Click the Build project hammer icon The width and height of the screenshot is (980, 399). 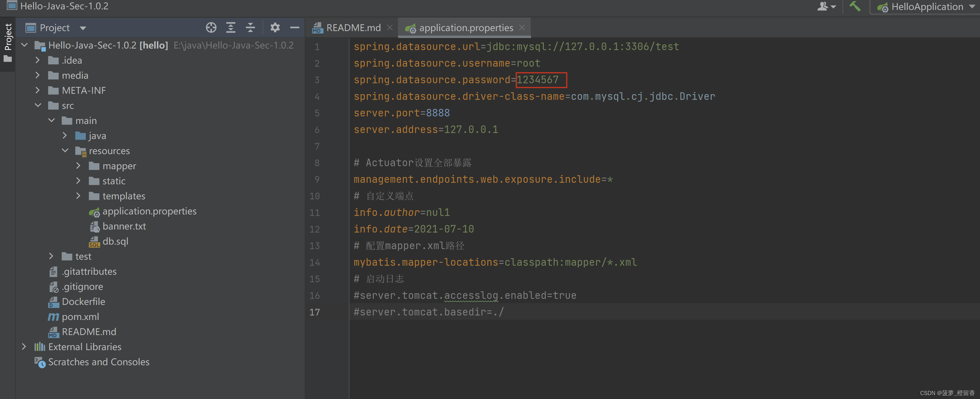tap(854, 6)
